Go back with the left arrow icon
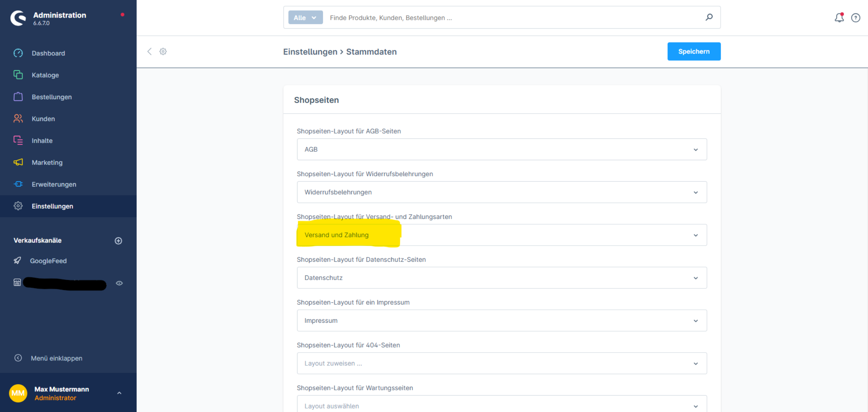Image resolution: width=868 pixels, height=412 pixels. pyautogui.click(x=149, y=51)
